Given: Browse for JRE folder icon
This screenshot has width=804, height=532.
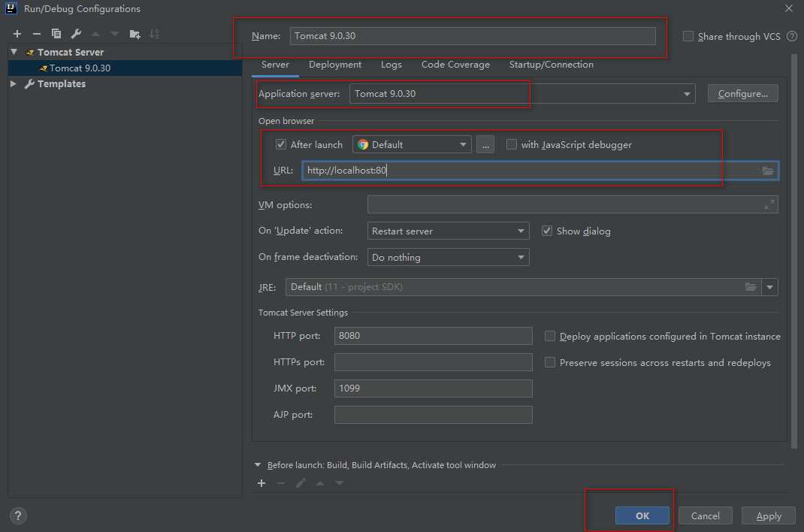Looking at the screenshot, I should [751, 287].
